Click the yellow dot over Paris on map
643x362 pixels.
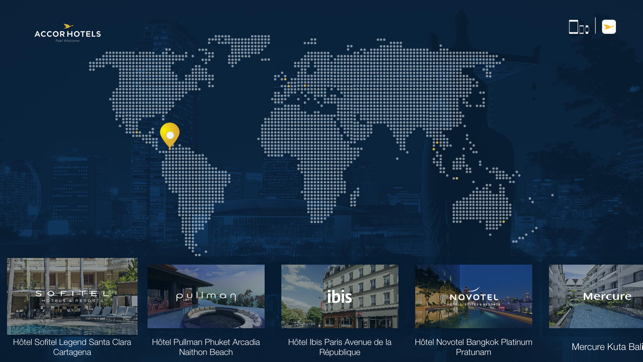point(289,86)
